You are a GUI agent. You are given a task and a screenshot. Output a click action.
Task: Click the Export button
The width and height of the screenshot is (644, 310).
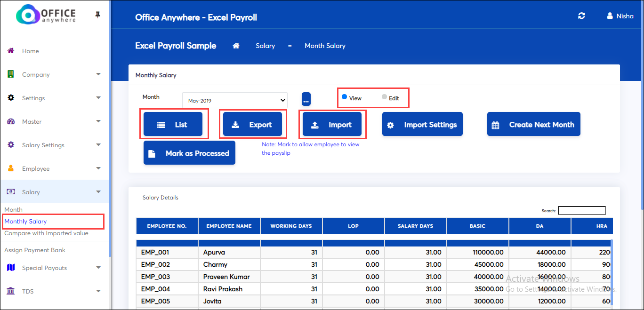point(252,124)
